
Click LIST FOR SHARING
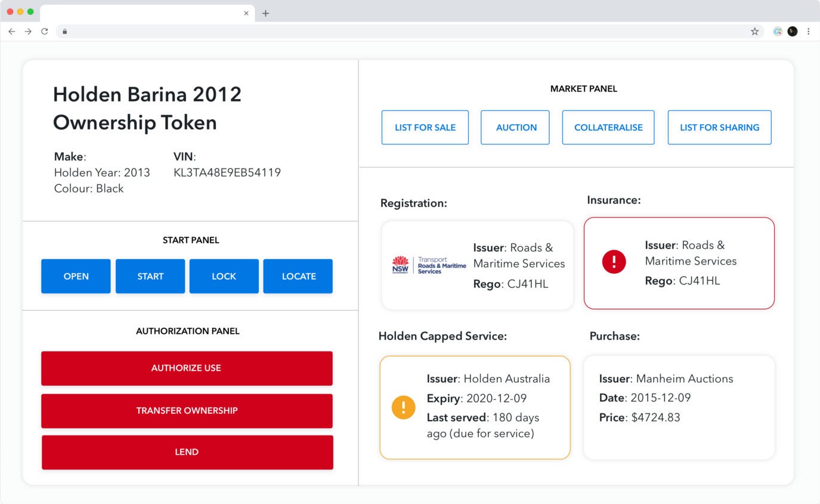[720, 127]
